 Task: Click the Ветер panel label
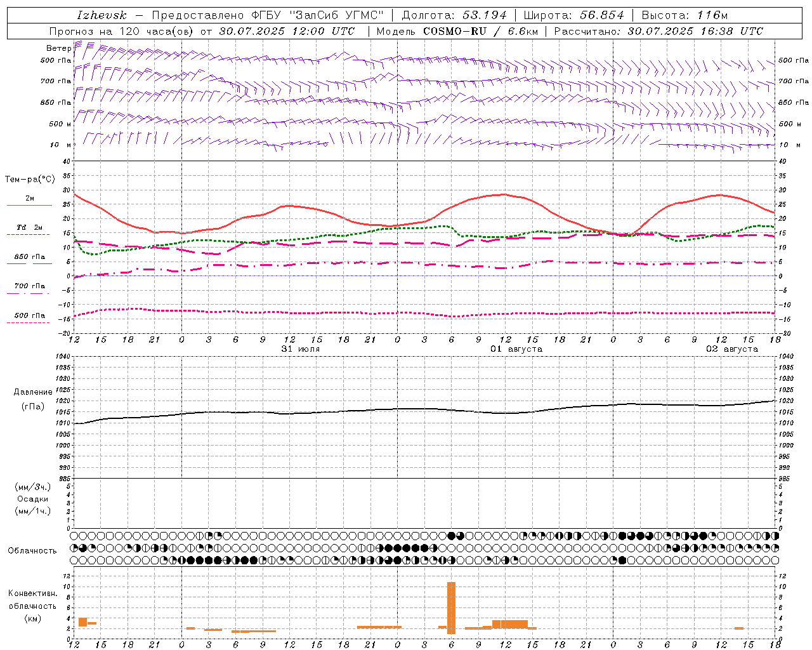coord(59,48)
